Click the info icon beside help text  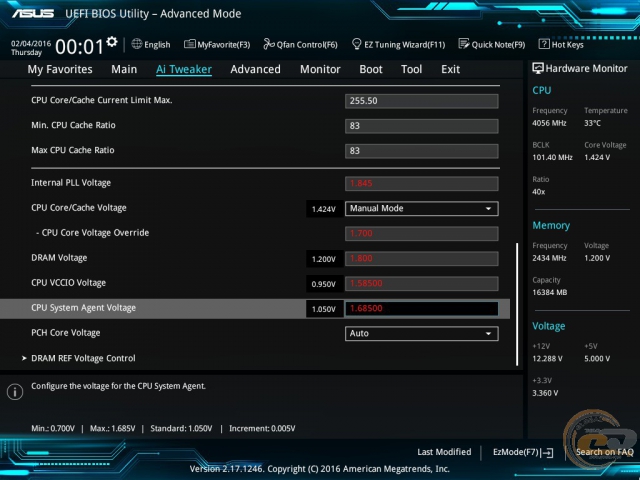[x=15, y=392]
